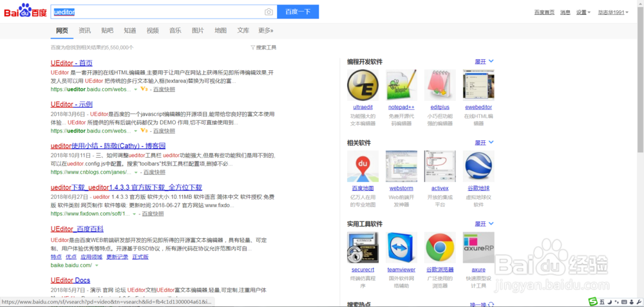Switch to the 图片 tab
644x307 pixels.
(198, 30)
